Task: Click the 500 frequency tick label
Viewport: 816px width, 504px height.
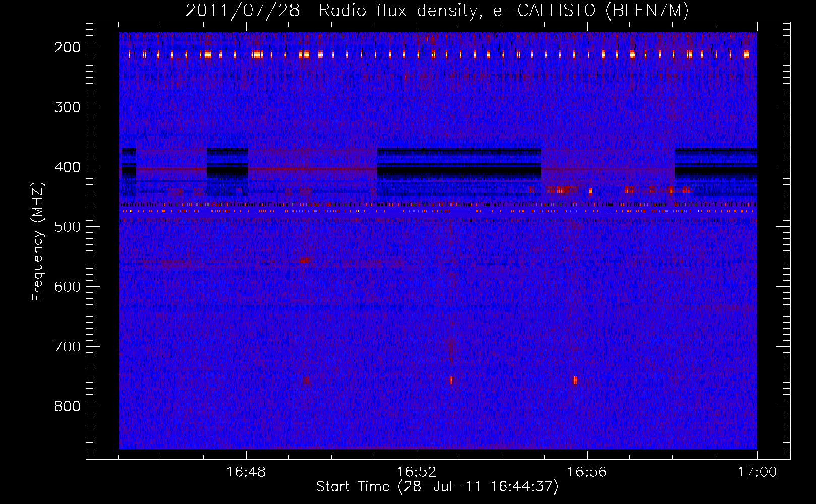Action: pos(68,227)
